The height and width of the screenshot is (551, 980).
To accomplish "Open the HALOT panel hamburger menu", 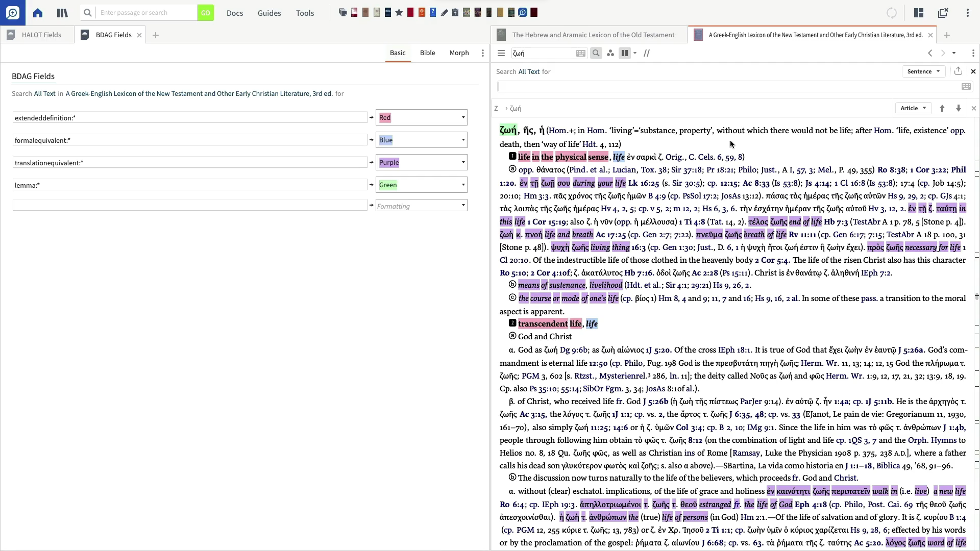I will [501, 53].
